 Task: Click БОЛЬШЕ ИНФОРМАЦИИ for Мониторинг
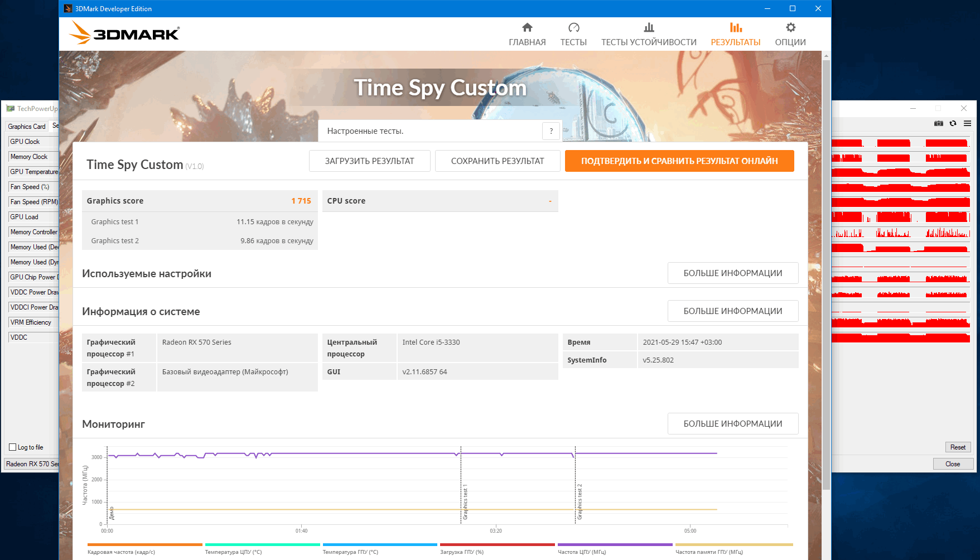tap(733, 424)
